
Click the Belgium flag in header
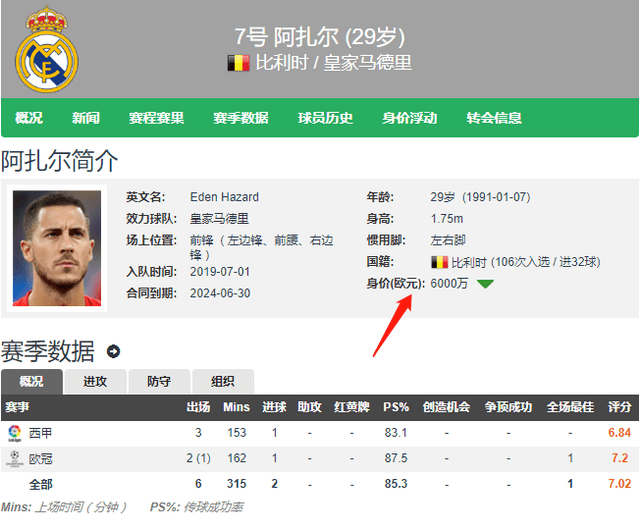tap(238, 63)
